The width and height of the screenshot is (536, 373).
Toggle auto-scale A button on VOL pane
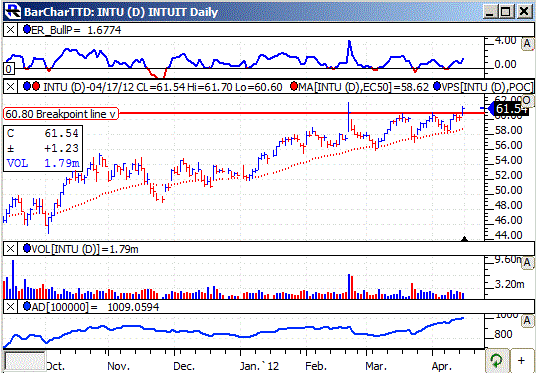click(x=527, y=263)
